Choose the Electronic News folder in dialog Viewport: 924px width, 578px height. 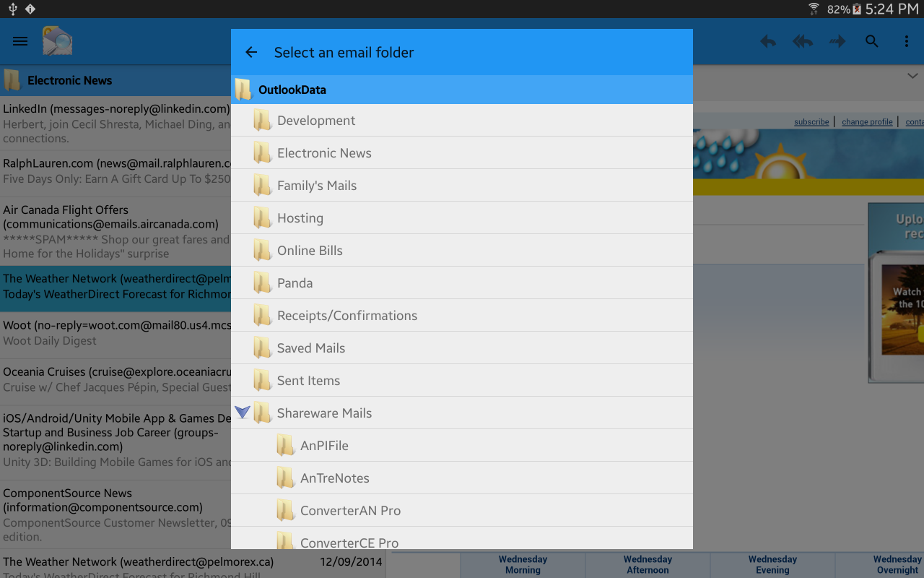tap(462, 153)
